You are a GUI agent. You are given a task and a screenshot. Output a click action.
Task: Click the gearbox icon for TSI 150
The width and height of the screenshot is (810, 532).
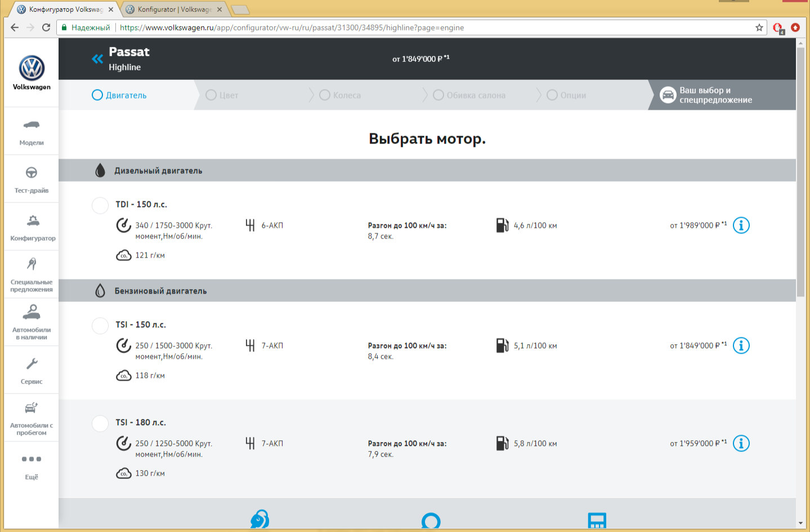250,346
